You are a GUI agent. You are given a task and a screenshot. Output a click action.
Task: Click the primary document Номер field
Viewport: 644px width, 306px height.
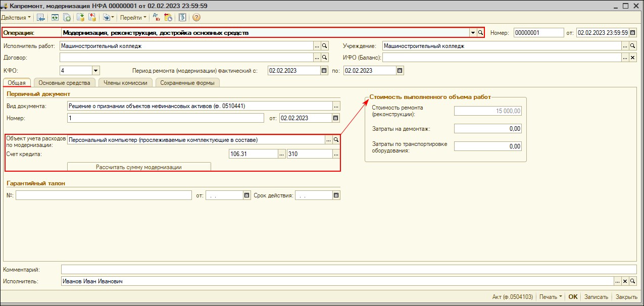(x=165, y=118)
